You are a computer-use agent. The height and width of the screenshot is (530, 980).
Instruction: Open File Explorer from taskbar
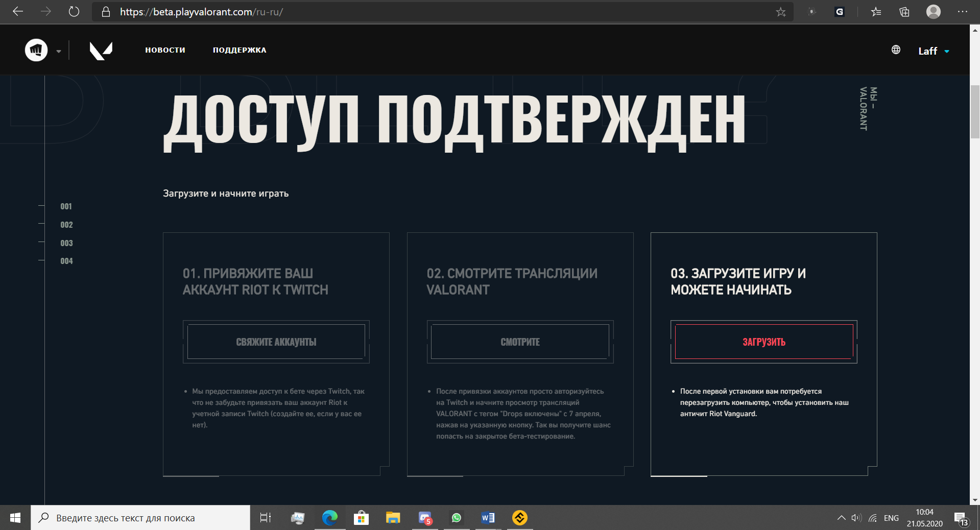click(x=393, y=518)
